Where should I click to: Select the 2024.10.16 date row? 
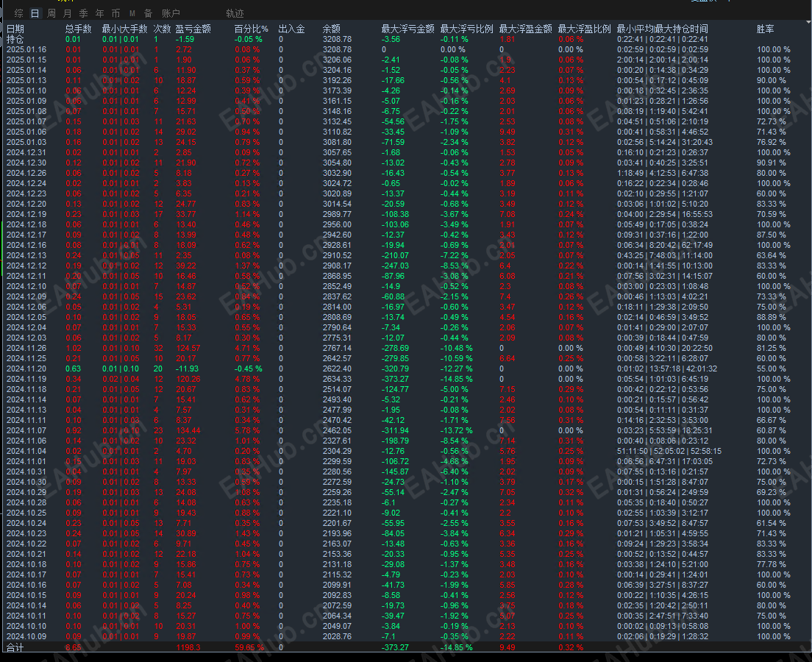(26, 585)
